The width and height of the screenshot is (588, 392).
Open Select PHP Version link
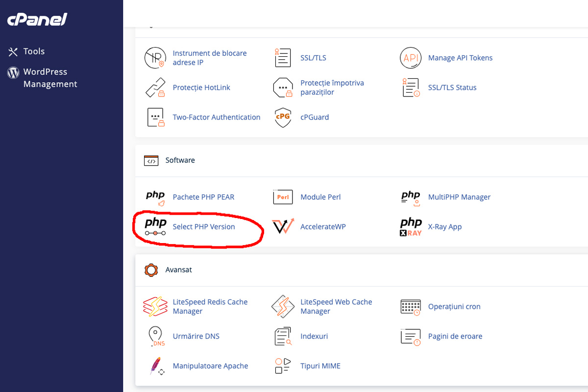pyautogui.click(x=204, y=227)
